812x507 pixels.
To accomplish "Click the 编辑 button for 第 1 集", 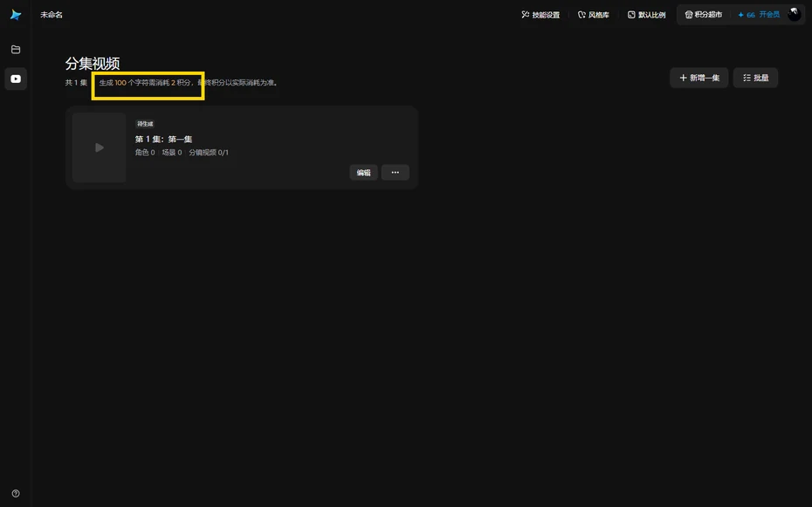I will pyautogui.click(x=363, y=173).
